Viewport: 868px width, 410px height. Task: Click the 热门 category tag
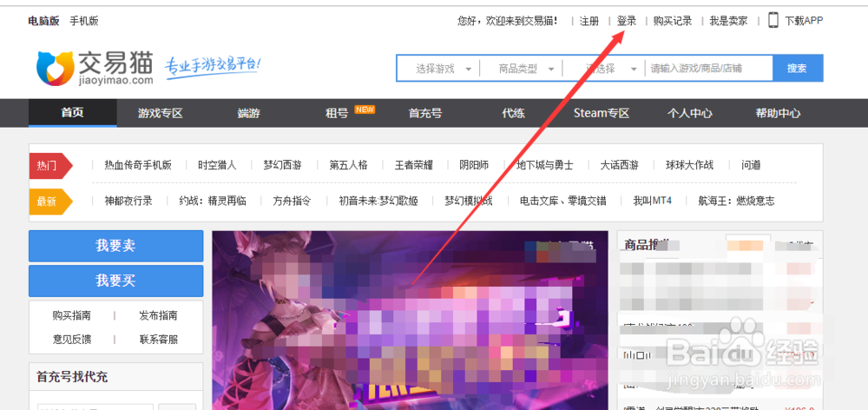point(50,166)
